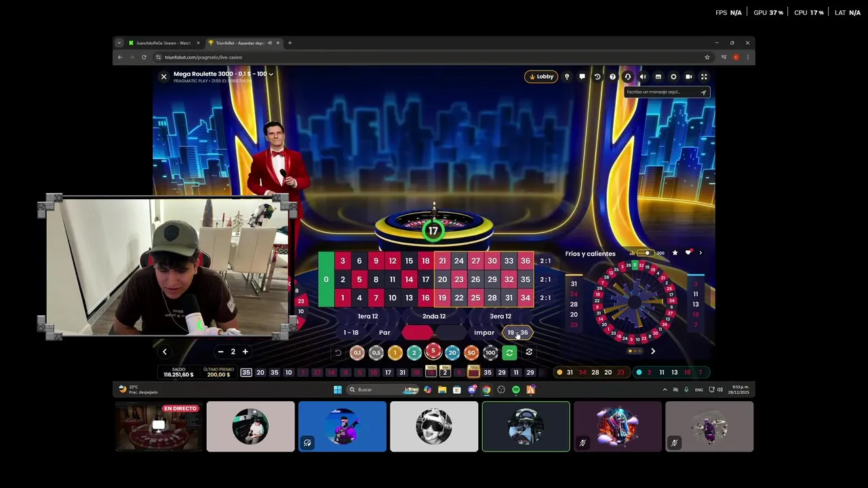Bet on number 23 on the table
This screenshot has height=488, width=868.
459,279
